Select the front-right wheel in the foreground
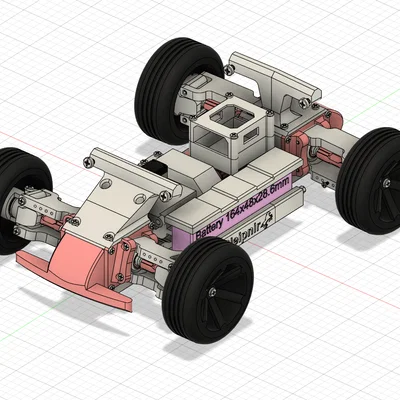This screenshot has height=400, width=400. (208, 290)
